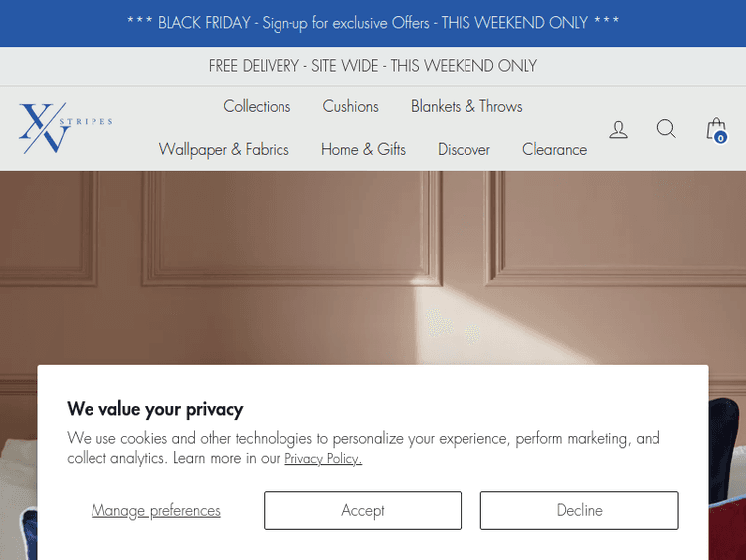
Task: Click the search magnifier icon
Action: 666,129
